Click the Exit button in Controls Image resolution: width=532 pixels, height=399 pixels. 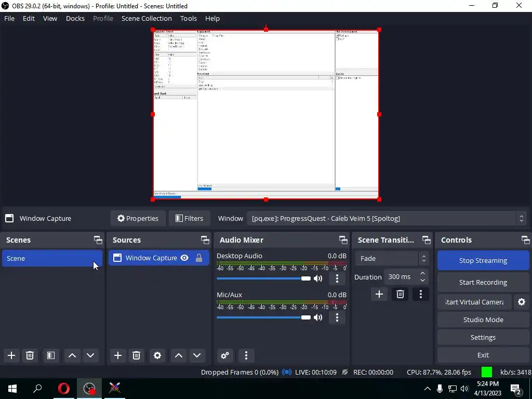coord(483,355)
